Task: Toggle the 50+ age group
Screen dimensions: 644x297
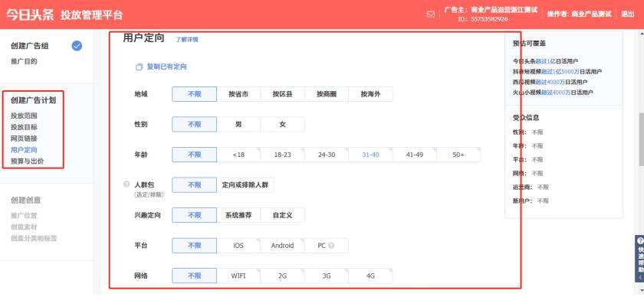Action: 458,155
